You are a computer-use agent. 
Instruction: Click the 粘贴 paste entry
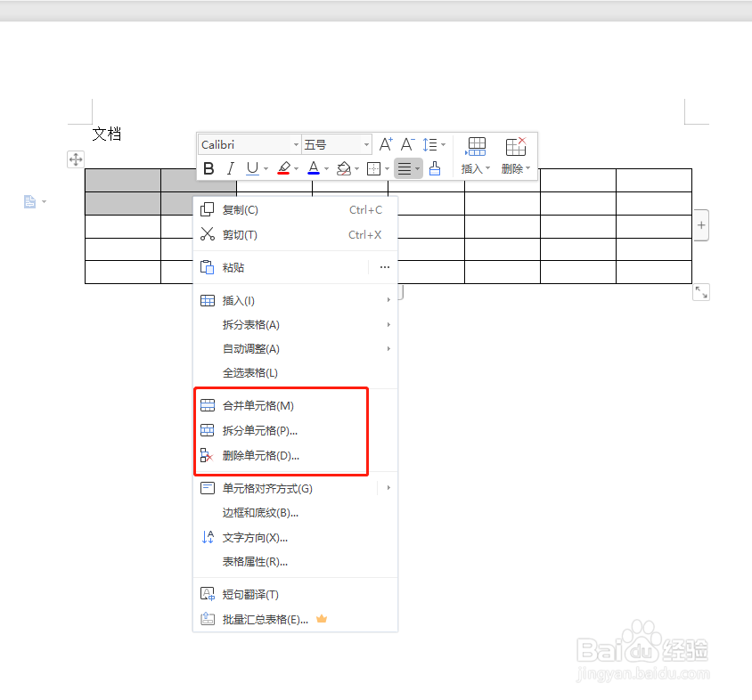click(x=233, y=266)
